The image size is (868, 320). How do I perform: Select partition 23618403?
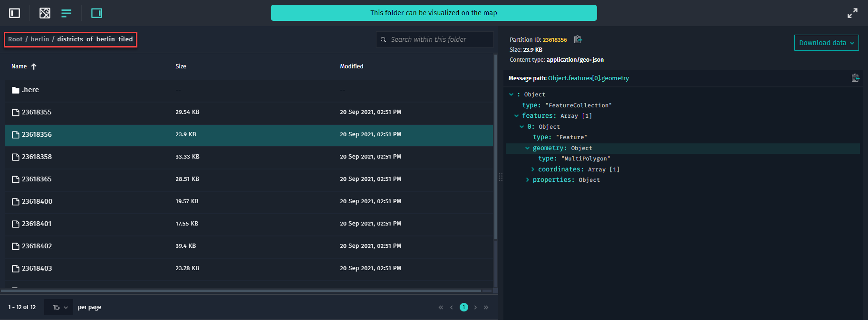pos(37,268)
